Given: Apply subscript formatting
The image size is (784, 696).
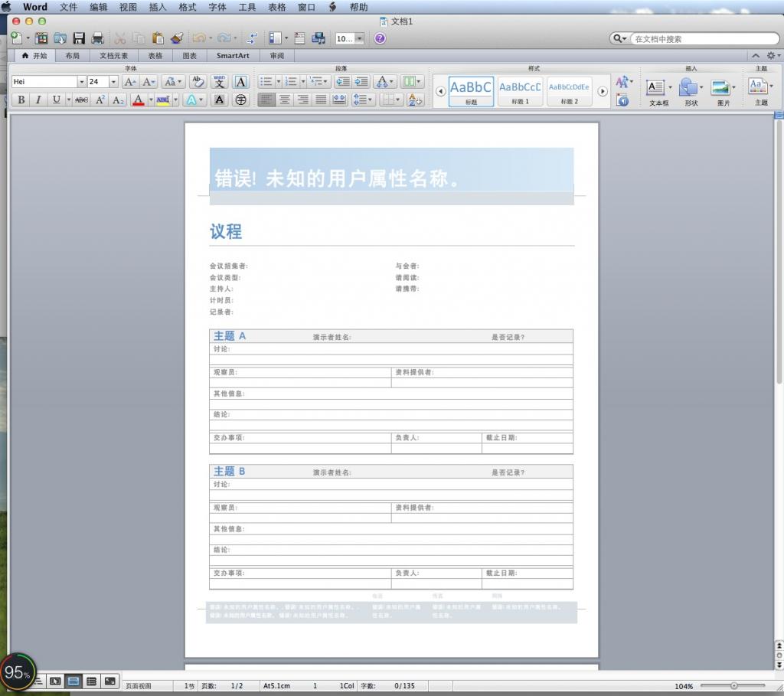Looking at the screenshot, I should point(118,100).
